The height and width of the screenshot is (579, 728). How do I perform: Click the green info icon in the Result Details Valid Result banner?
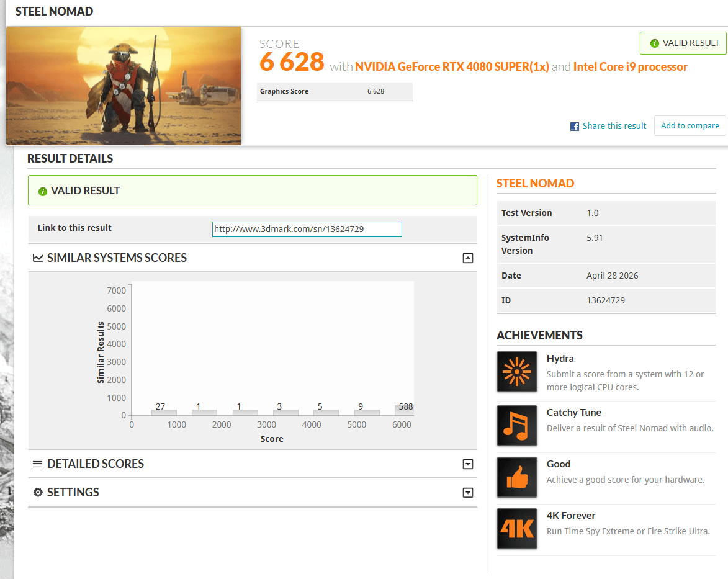[43, 191]
